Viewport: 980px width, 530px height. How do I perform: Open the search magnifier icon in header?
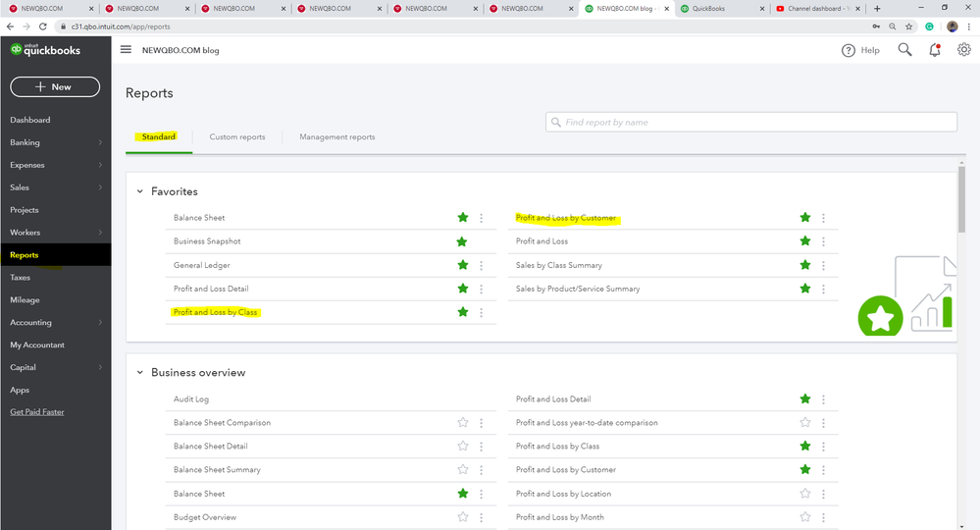pyautogui.click(x=904, y=50)
